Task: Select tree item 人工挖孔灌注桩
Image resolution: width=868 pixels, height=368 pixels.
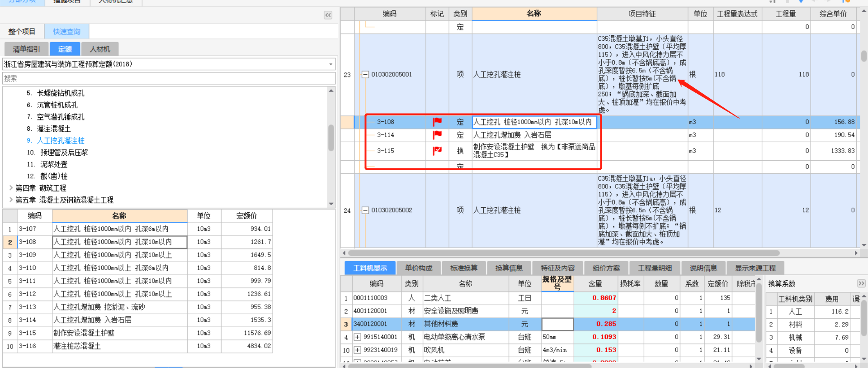Action: 61,140
